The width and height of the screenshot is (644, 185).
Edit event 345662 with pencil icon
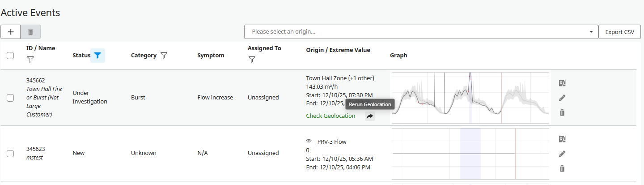pos(562,98)
